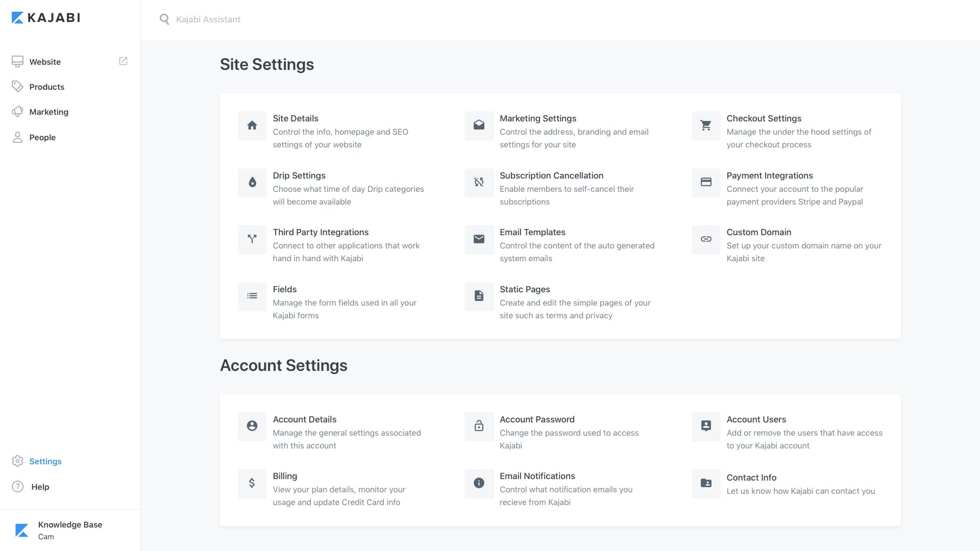This screenshot has width=980, height=551.
Task: Go to Marketing in the sidebar
Action: point(48,112)
